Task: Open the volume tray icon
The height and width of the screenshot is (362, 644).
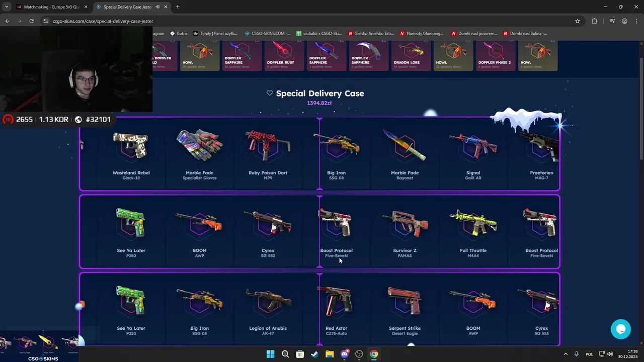Action: [x=610, y=354]
